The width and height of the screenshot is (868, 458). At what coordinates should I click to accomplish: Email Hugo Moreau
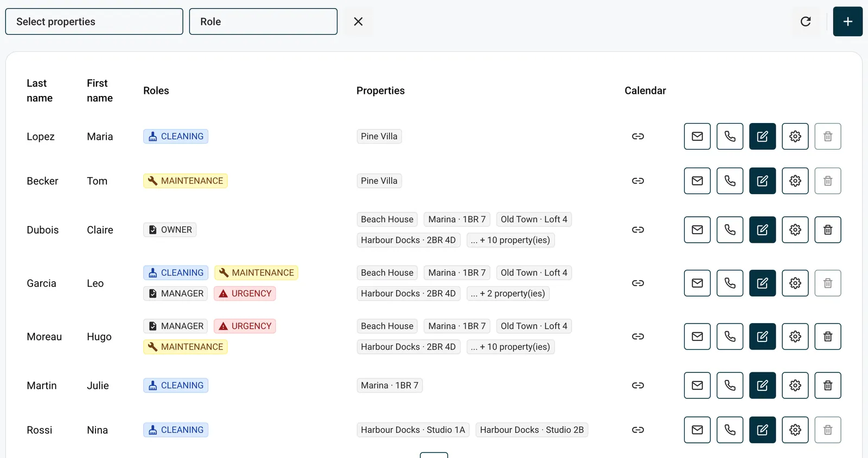(x=697, y=337)
